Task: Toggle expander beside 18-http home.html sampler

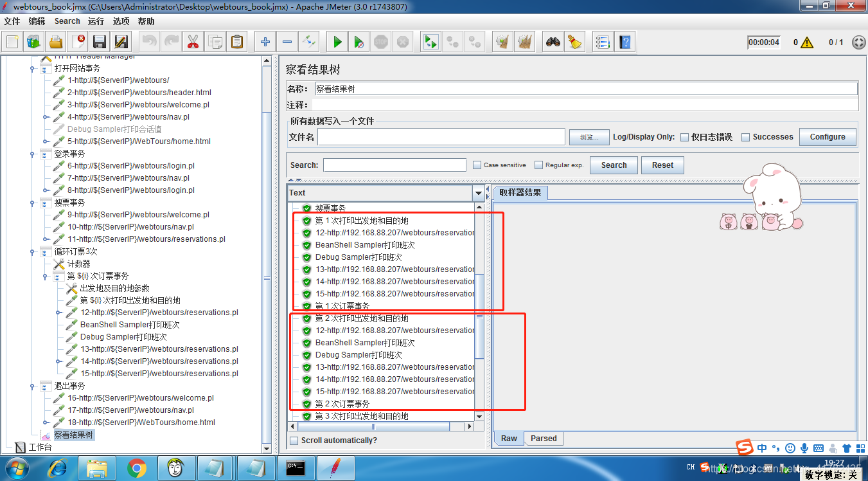Action: 46,422
